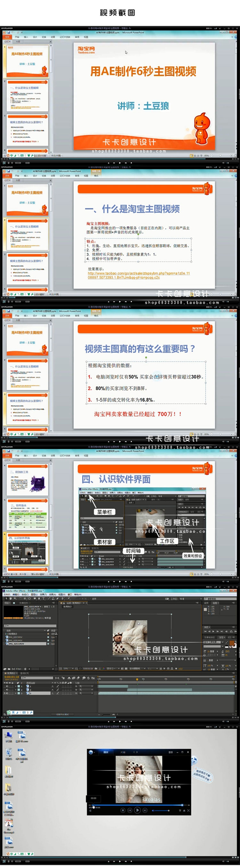The height and width of the screenshot is (868, 240).
Task: Toggle video eye for After Effects layer 1
Action: [x=5, y=686]
